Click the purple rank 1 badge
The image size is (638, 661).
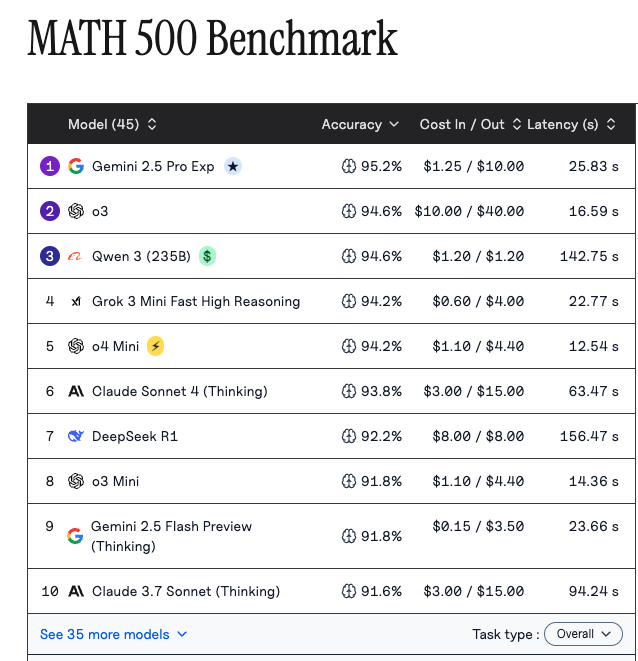pyautogui.click(x=50, y=166)
